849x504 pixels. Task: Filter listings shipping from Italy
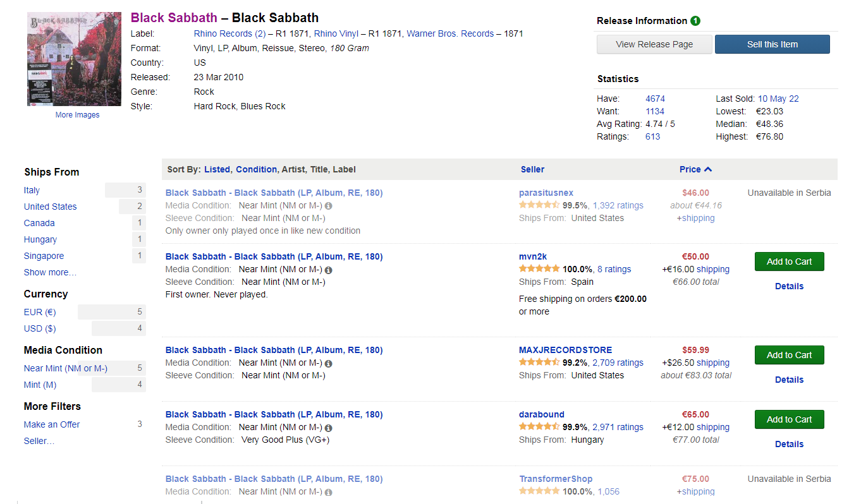[32, 190]
